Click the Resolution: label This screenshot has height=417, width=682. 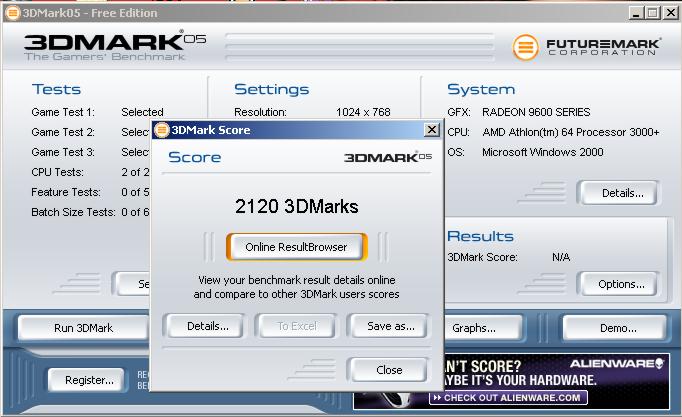click(x=260, y=112)
